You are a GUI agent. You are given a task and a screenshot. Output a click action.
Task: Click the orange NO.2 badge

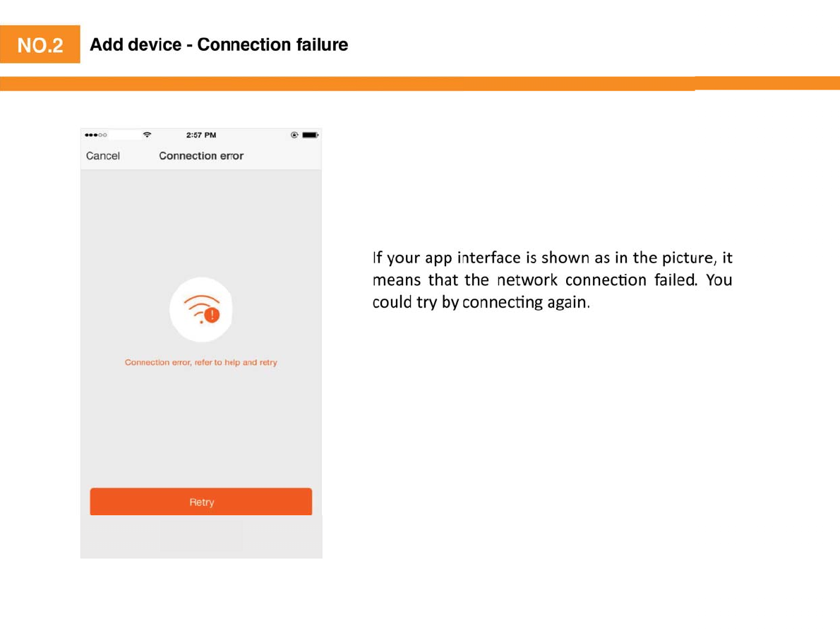pyautogui.click(x=40, y=44)
